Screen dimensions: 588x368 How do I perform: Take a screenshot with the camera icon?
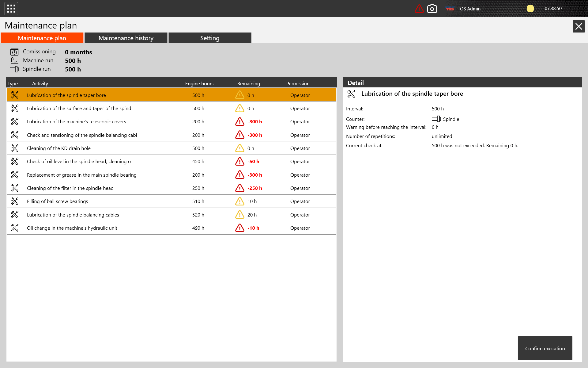pos(432,9)
